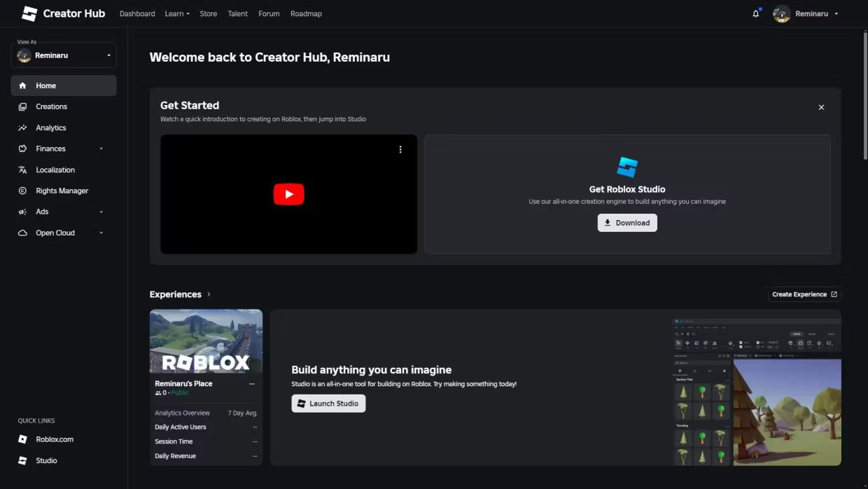
Task: Open the View As Reminaru dropdown
Action: (64, 55)
